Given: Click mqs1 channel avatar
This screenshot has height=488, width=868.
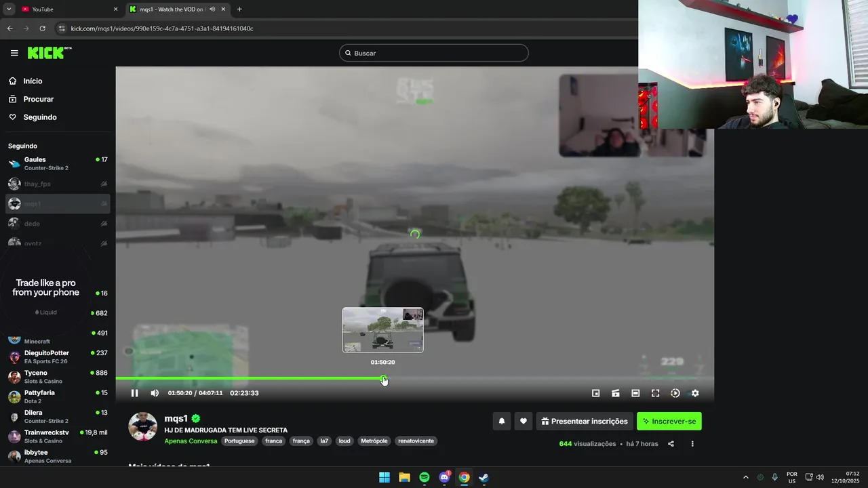Looking at the screenshot, I should pyautogui.click(x=142, y=426).
